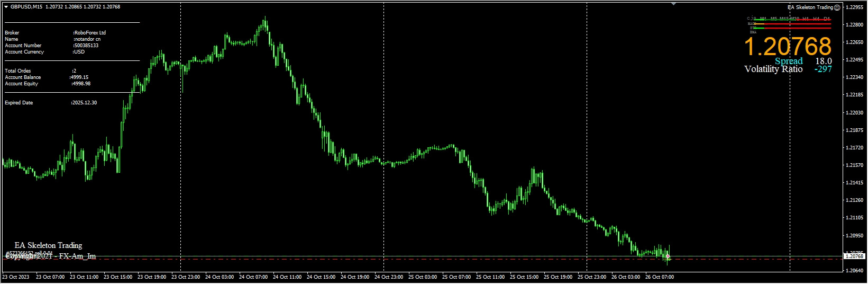Click the 26 Oct 03:00 time label
868x284 pixels.
tap(626, 277)
